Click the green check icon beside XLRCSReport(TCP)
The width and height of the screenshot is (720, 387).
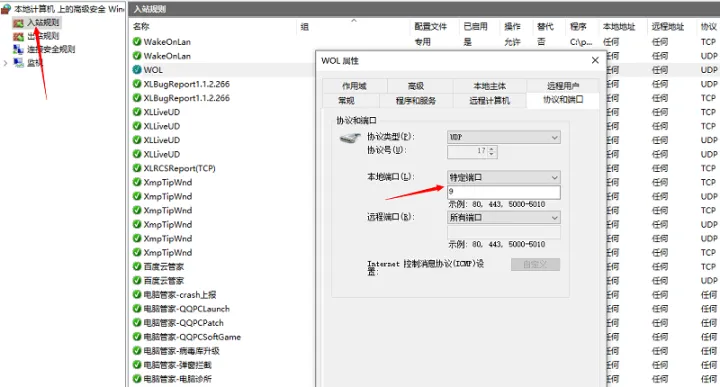(x=137, y=168)
